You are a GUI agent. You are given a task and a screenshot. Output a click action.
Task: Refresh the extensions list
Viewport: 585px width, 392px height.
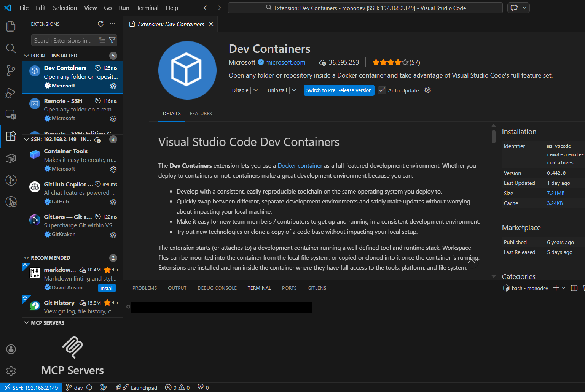tap(100, 24)
